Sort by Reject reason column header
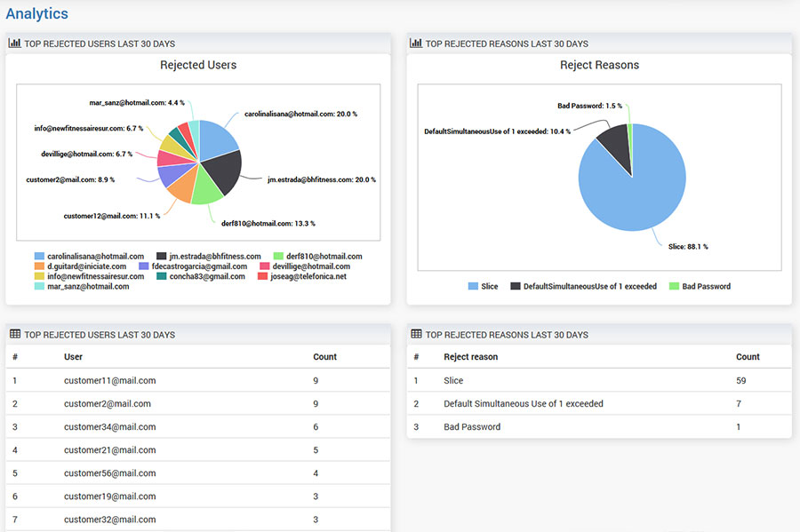Image resolution: width=800 pixels, height=532 pixels. (470, 357)
